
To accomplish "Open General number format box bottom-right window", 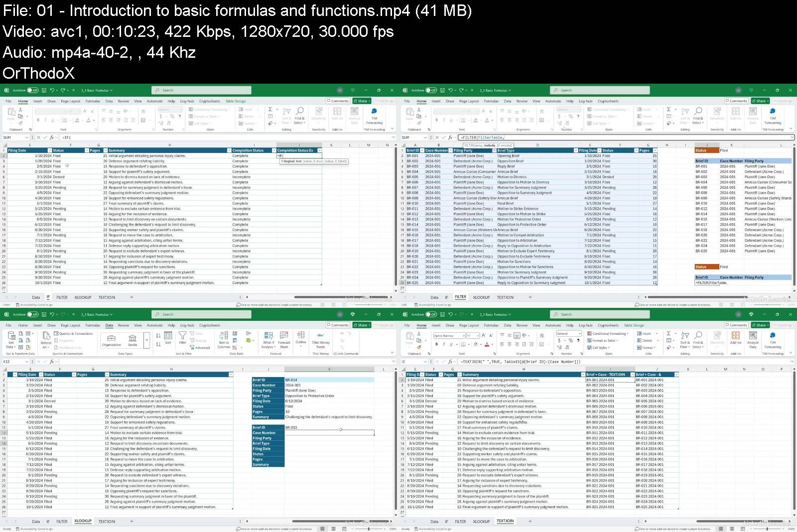I will coord(568,334).
